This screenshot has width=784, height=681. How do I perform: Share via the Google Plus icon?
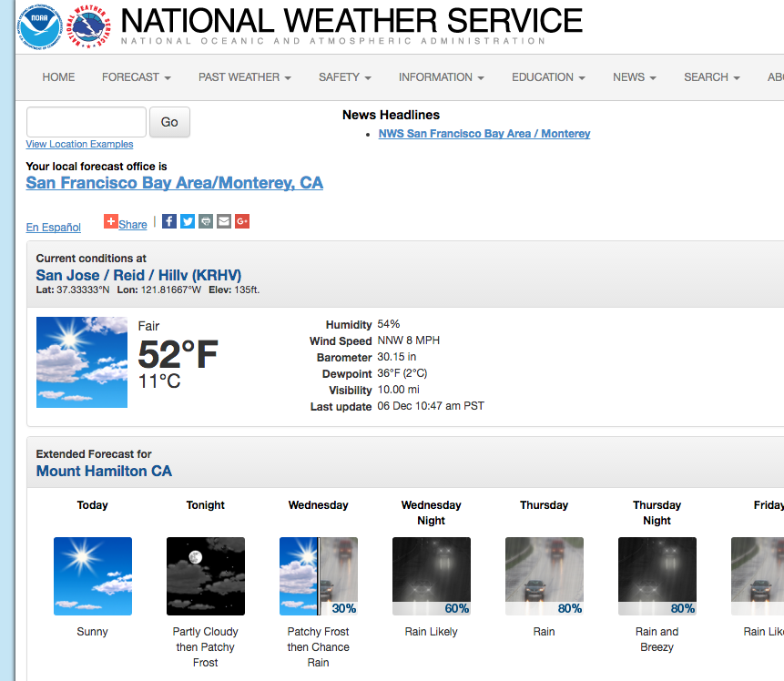242,221
